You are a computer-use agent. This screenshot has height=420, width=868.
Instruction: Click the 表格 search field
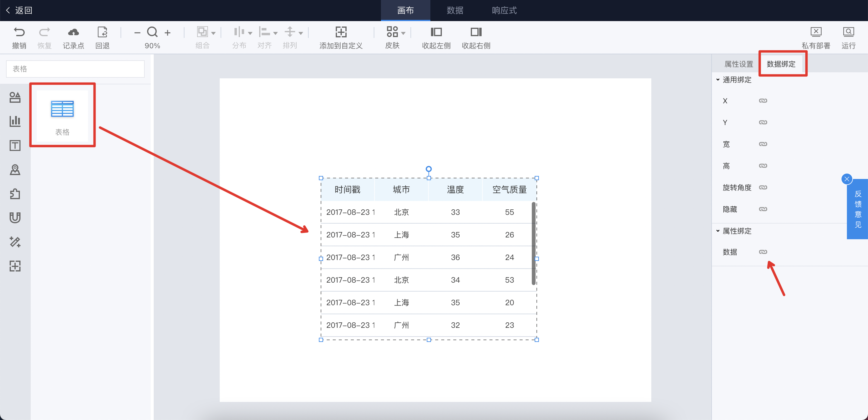[75, 69]
